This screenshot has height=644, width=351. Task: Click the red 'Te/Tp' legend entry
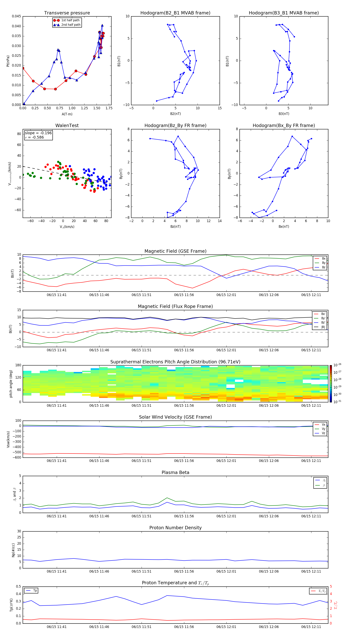click(x=318, y=591)
